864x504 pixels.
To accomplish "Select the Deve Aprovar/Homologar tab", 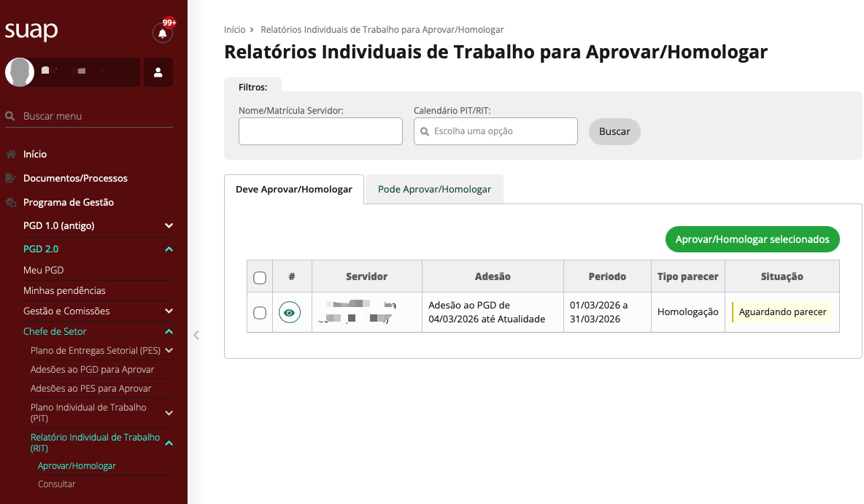I will click(x=293, y=189).
